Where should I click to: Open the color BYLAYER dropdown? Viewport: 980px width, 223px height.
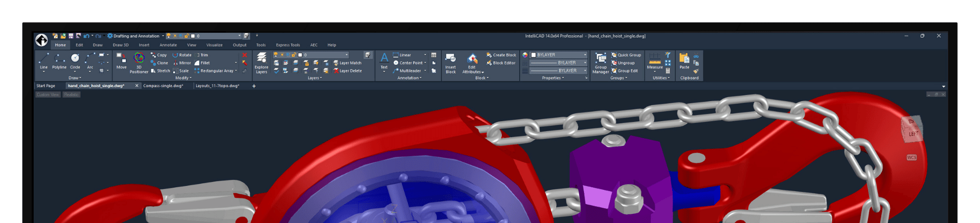[585, 55]
